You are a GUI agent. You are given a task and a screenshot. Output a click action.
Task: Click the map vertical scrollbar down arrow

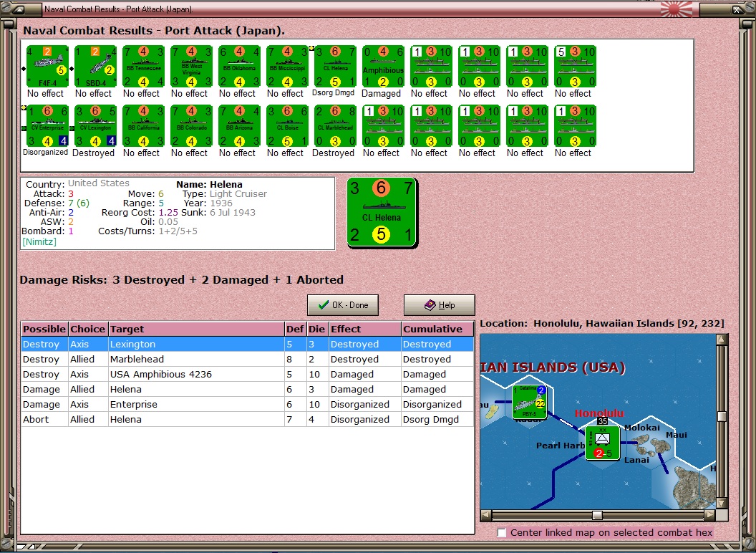(722, 503)
